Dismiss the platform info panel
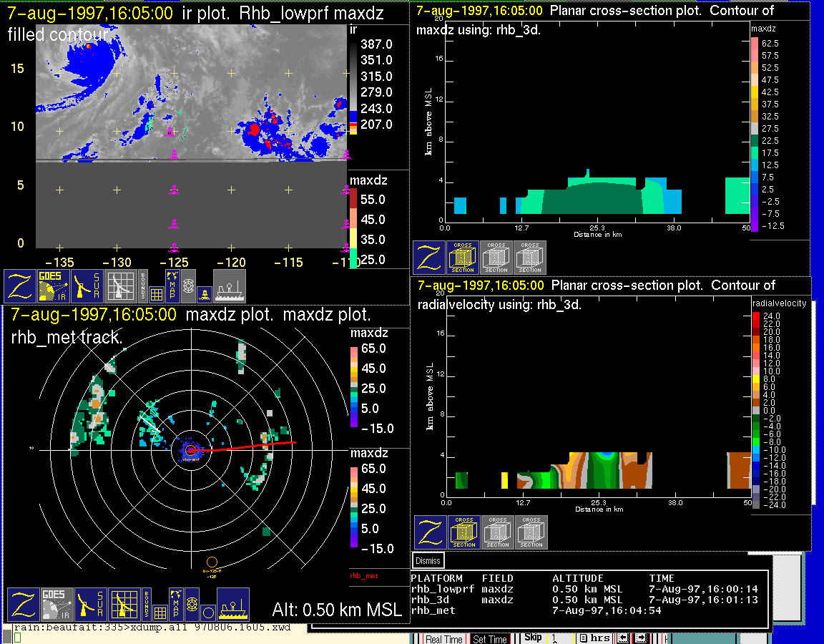The image size is (824, 644). point(428,561)
